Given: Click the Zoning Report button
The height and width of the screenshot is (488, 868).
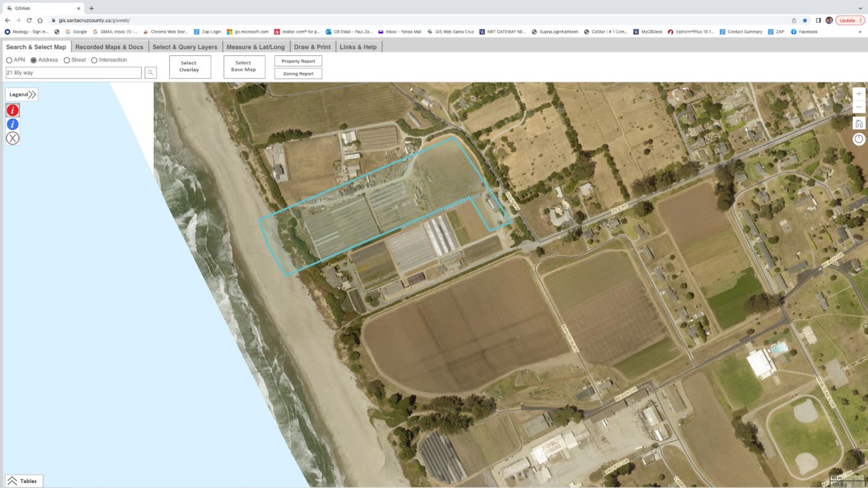Looking at the screenshot, I should (x=298, y=74).
